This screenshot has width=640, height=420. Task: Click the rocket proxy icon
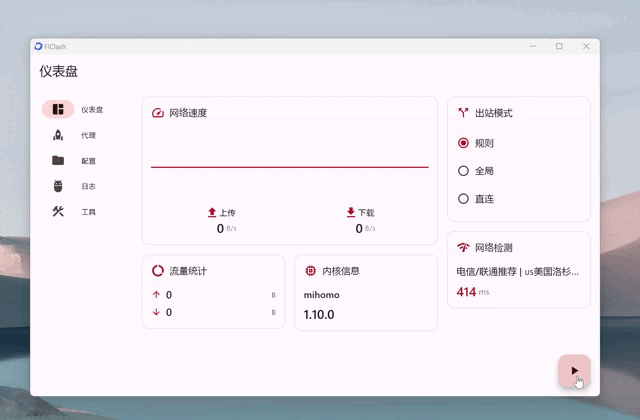(x=58, y=135)
